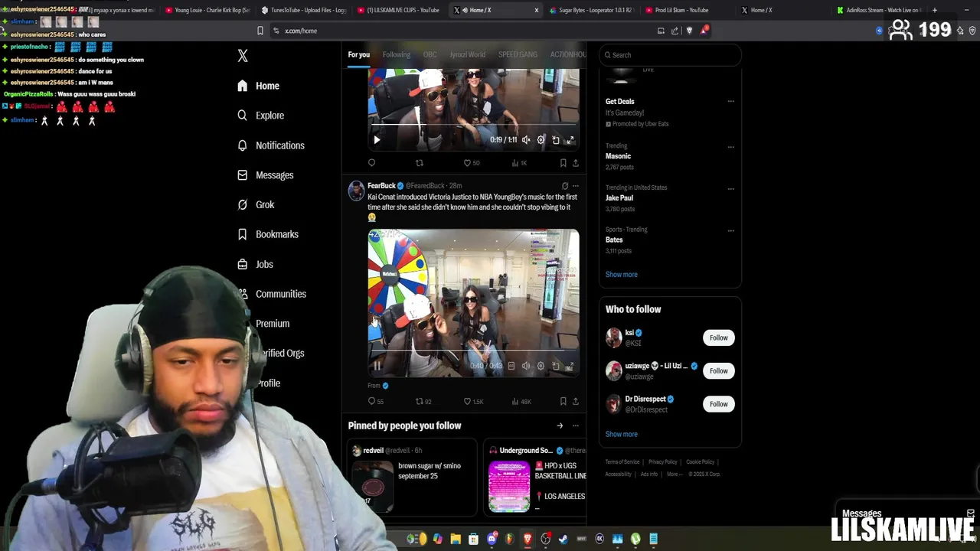This screenshot has height=551, width=980.
Task: Open Messages from the sidebar
Action: (x=266, y=175)
